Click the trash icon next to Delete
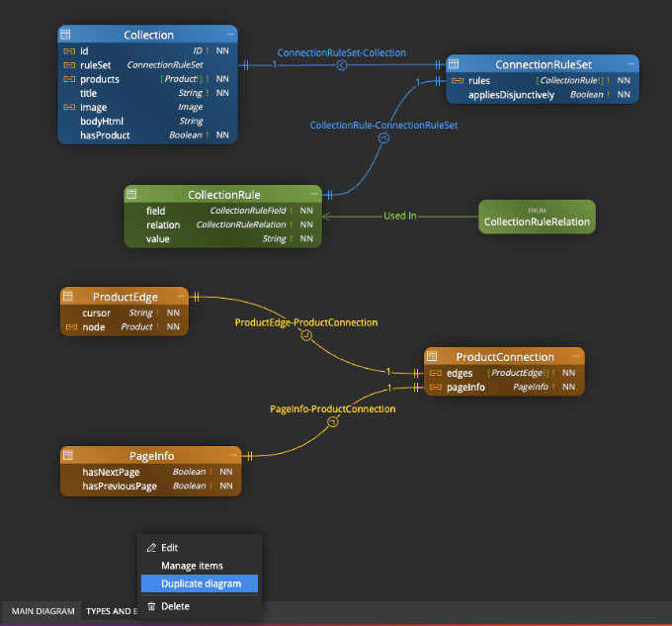Image resolution: width=672 pixels, height=626 pixels. click(x=151, y=606)
